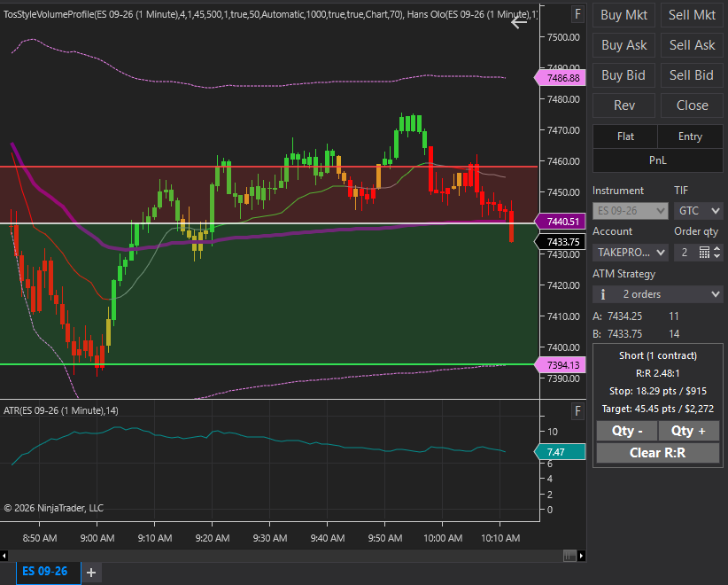
Task: Click the scrollbar right arrow
Action: pos(581,555)
